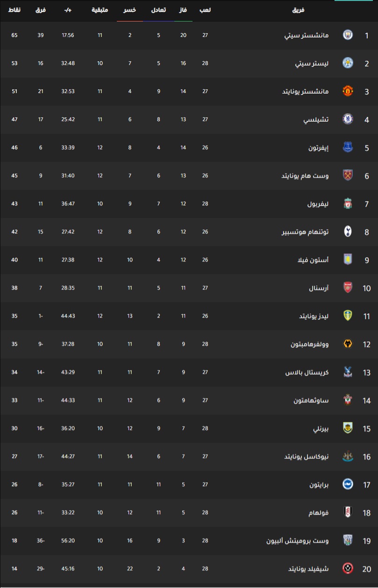Click the Arsenal crest icon
The width and height of the screenshot is (378, 588).
348,288
